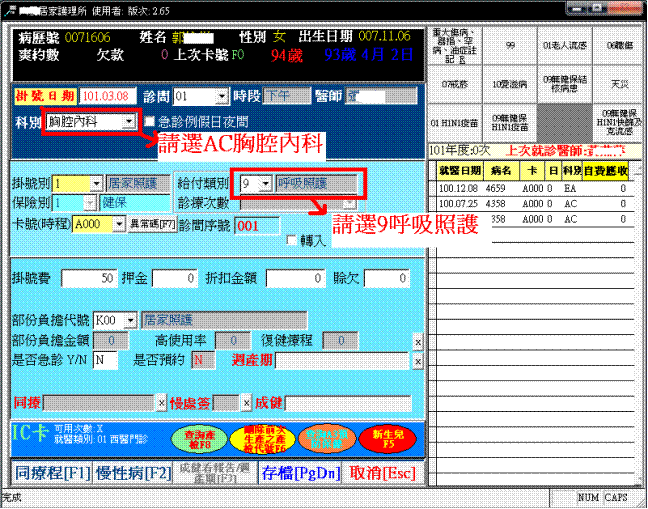Click the 同療程[F1] button
Viewport: 648px width, 509px height.
pyautogui.click(x=51, y=472)
